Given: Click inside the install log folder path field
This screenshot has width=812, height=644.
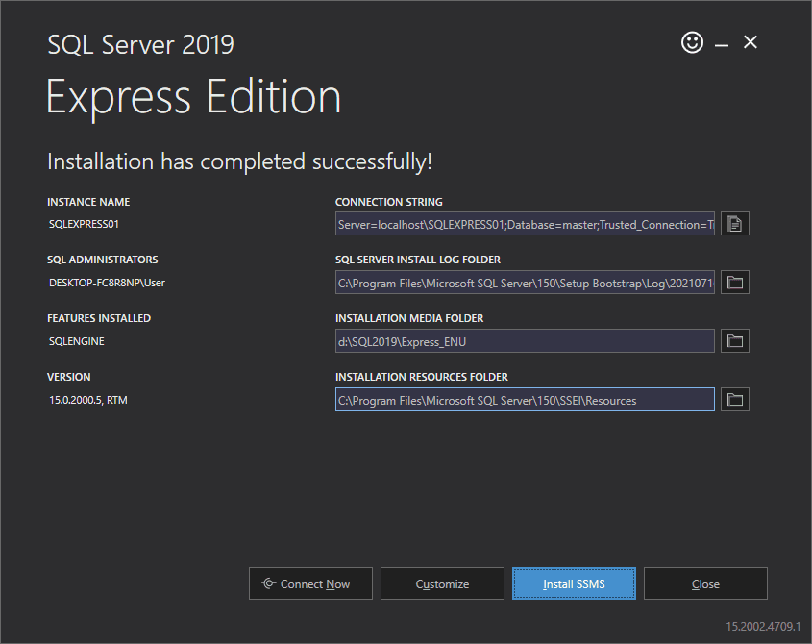Looking at the screenshot, I should click(x=524, y=282).
